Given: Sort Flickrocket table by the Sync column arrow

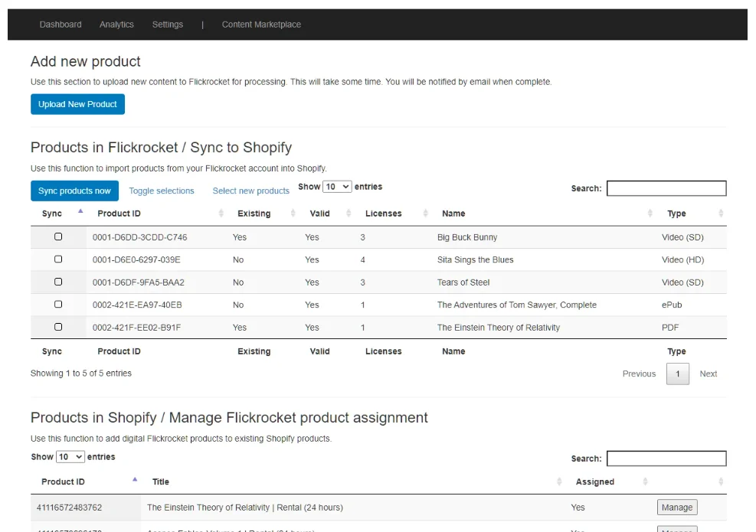Looking at the screenshot, I should click(x=80, y=211).
